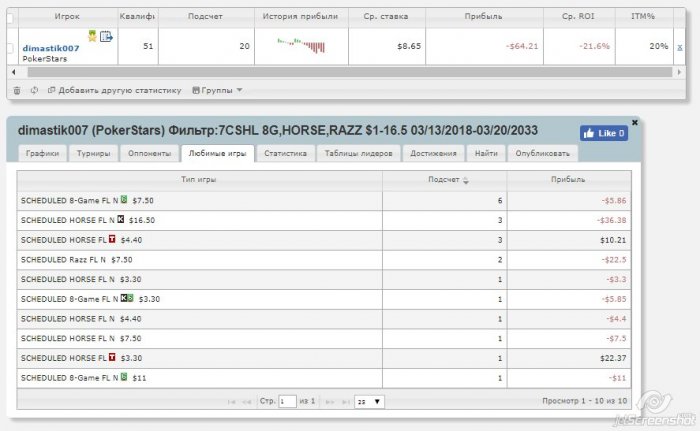
Task: Click the SCHEDULED HORSE FL N $4.40 row
Action: click(x=324, y=319)
